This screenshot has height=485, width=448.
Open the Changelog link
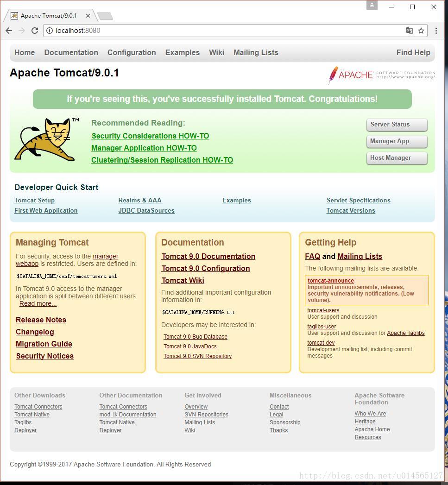tap(35, 332)
